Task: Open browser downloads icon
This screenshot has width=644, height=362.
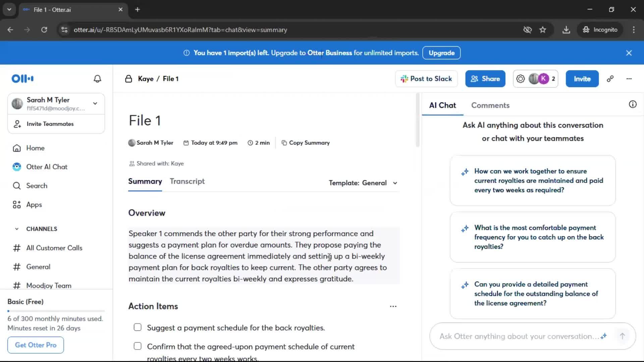Action: [x=566, y=29]
